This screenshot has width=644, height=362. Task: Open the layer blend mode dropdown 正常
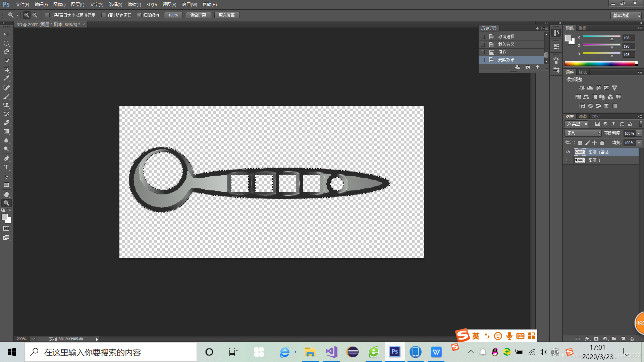(583, 133)
